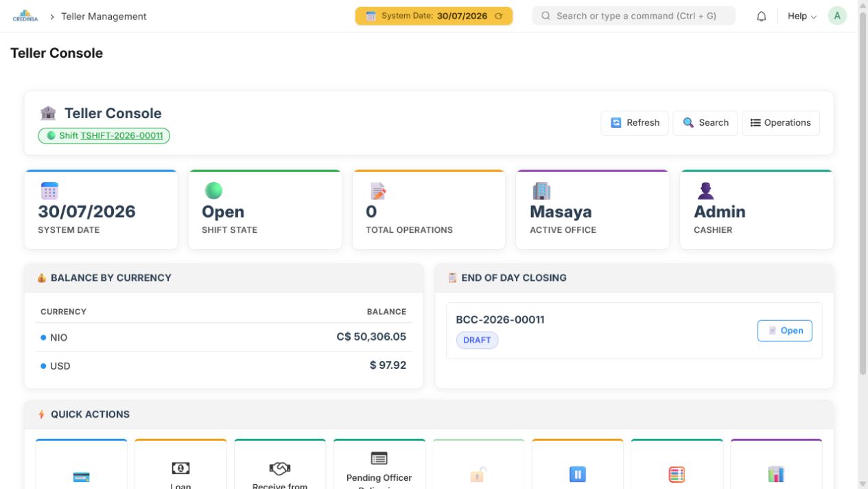Open the Operations list menu
This screenshot has height=489, width=868.
(x=781, y=123)
